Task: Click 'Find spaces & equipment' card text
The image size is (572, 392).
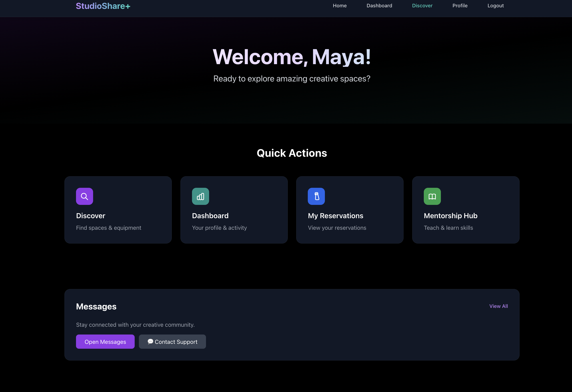Action: coord(108,228)
